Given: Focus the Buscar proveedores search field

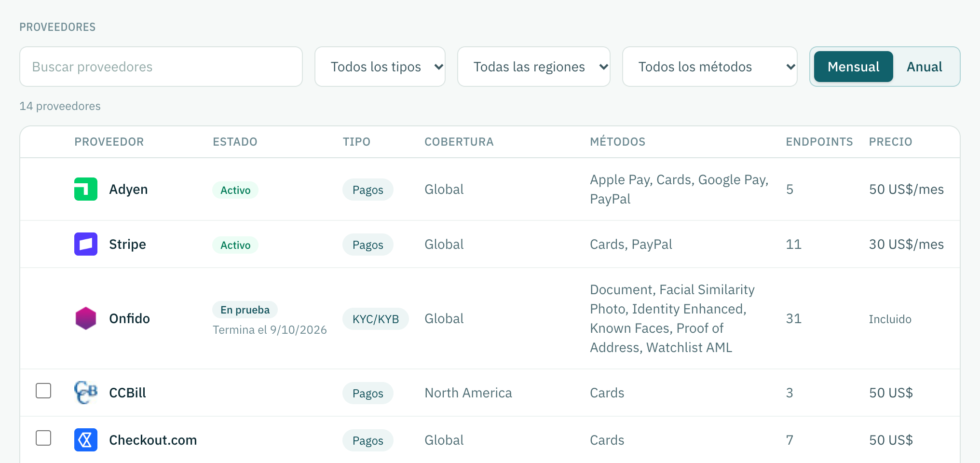Looking at the screenshot, I should (x=161, y=67).
